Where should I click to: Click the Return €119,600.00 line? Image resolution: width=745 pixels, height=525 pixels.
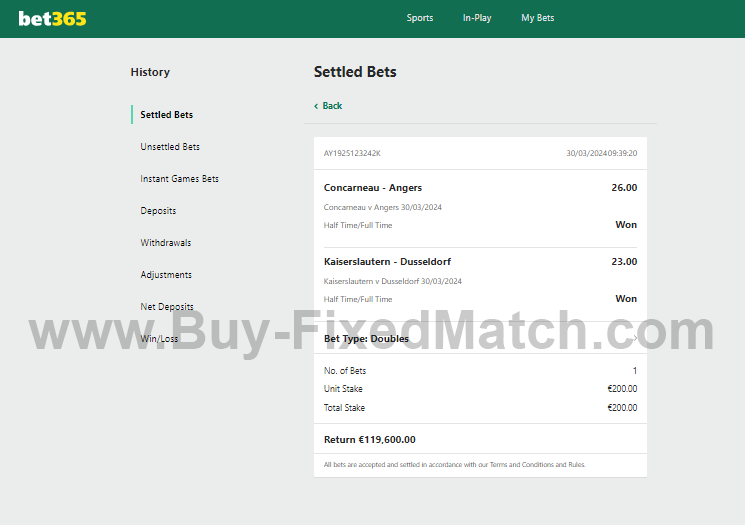click(x=370, y=439)
